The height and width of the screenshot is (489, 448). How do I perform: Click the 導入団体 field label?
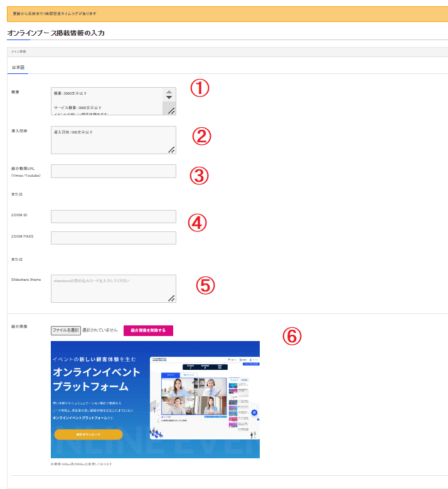pos(19,131)
